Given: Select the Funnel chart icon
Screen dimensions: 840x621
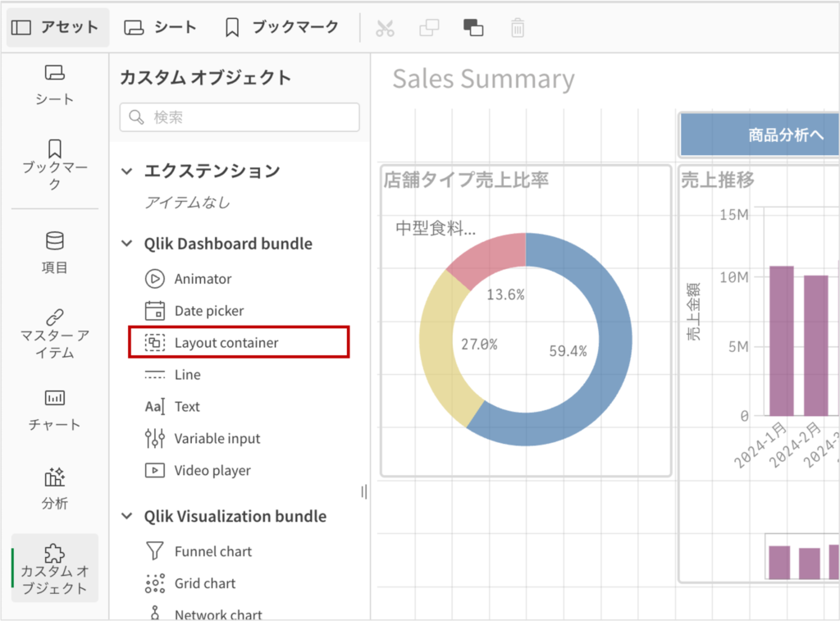Looking at the screenshot, I should point(155,551).
